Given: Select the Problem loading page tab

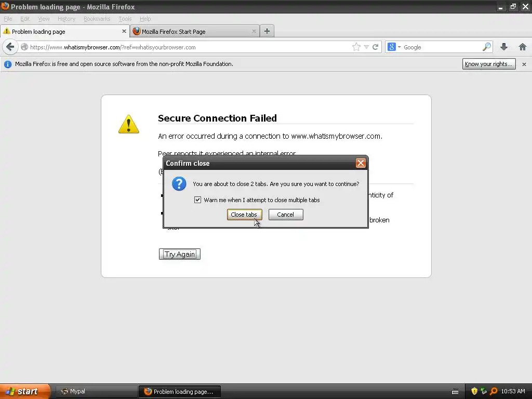Looking at the screenshot, I should (64, 31).
